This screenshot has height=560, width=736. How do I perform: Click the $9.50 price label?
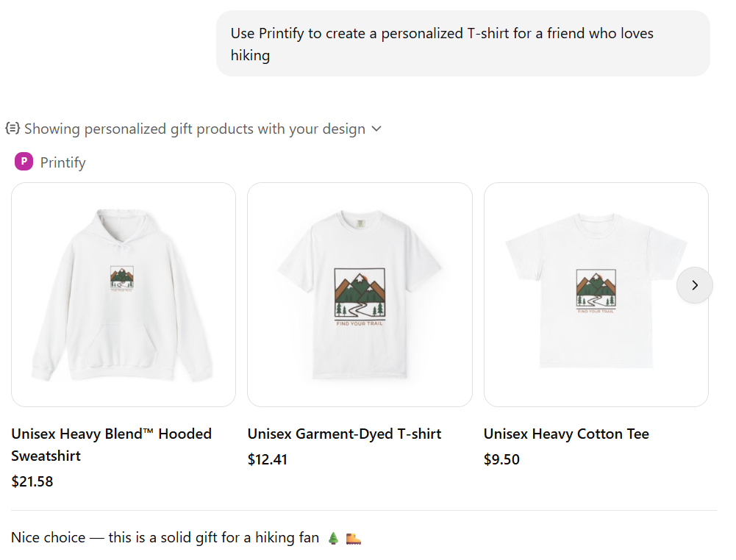(x=501, y=459)
